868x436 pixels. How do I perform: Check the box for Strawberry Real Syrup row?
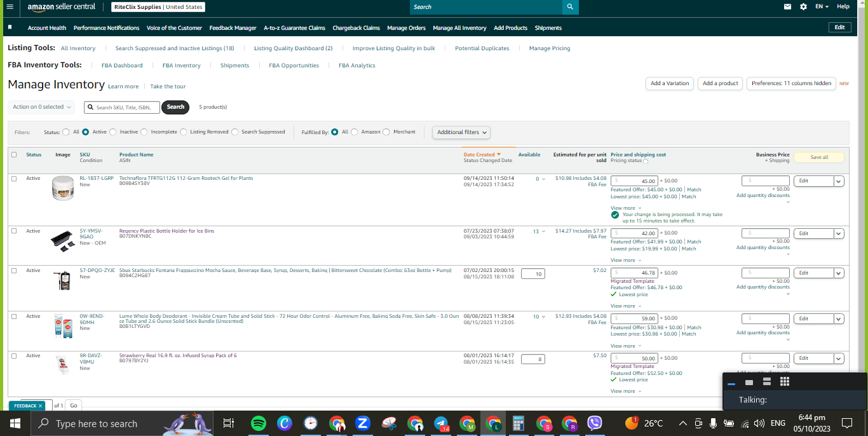(15, 355)
